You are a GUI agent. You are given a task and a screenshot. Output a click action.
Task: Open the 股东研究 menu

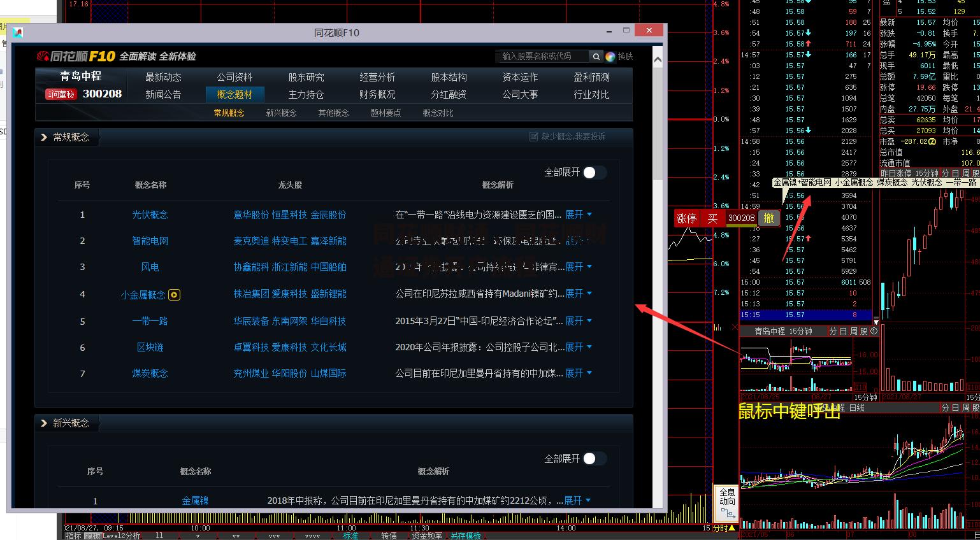click(306, 77)
